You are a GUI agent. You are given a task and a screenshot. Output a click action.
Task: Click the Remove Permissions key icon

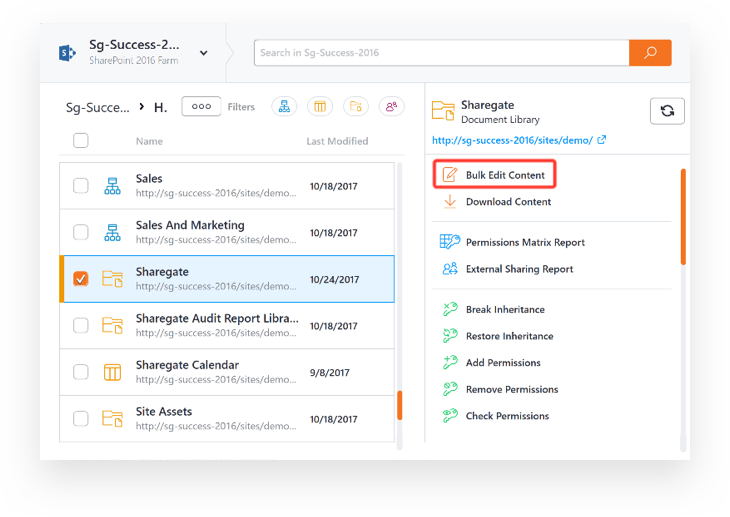[450, 388]
